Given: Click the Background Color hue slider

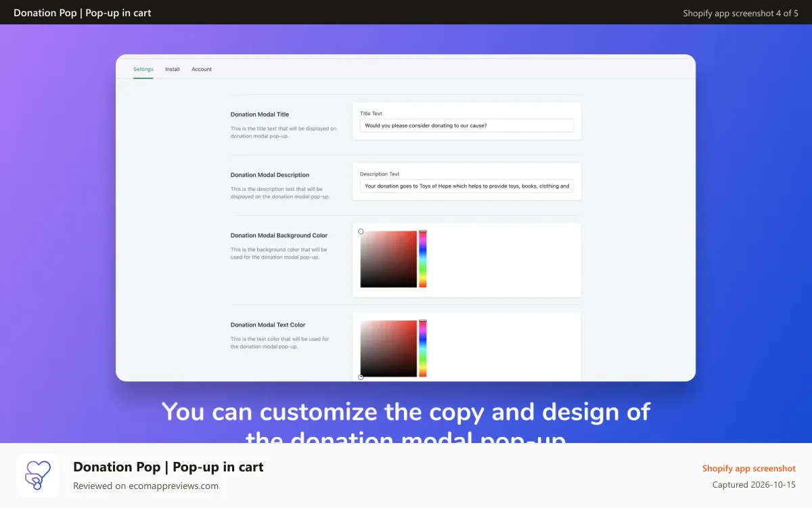Looking at the screenshot, I should [x=422, y=259].
